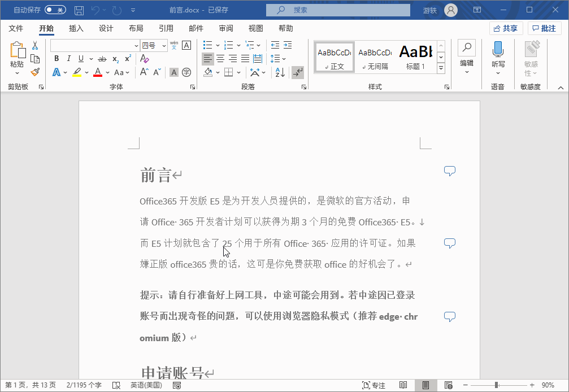Open the first comment bubble beside 前言
569x392 pixels.
[450, 171]
